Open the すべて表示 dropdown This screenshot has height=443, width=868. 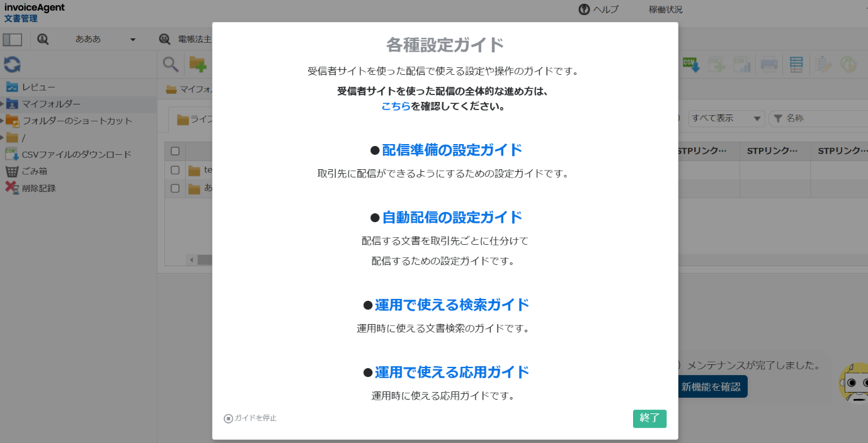[726, 118]
